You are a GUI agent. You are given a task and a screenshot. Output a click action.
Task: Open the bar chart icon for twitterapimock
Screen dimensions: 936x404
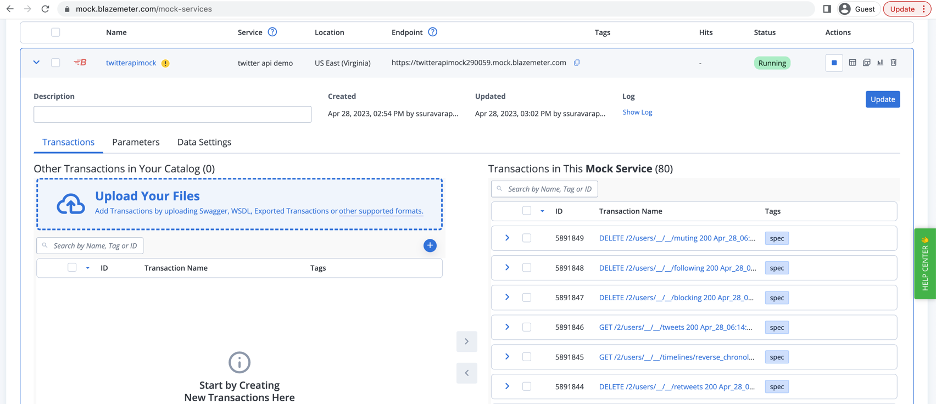point(880,63)
